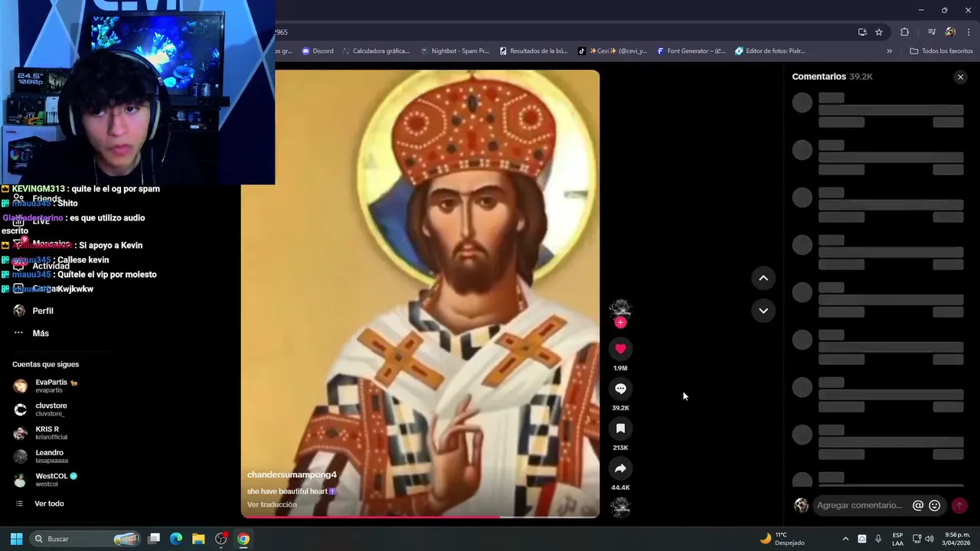
Task: Go to the previous video with the up arrow
Action: (x=763, y=279)
